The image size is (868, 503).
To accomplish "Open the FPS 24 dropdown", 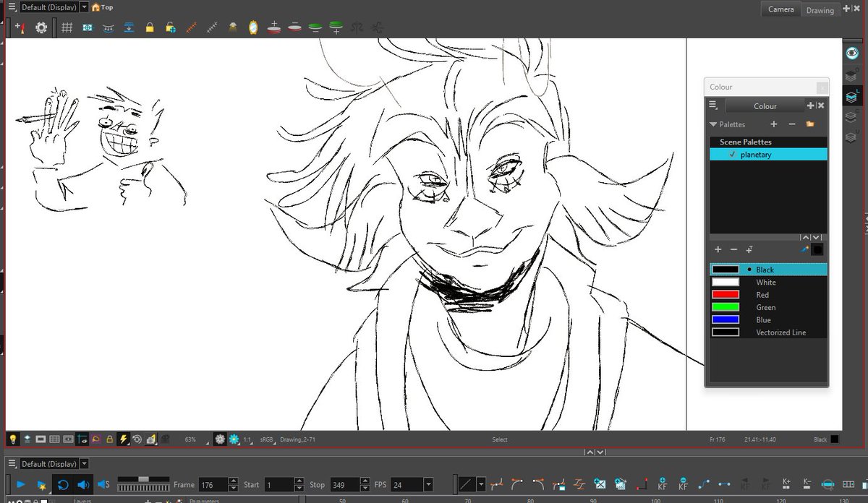I will click(429, 485).
